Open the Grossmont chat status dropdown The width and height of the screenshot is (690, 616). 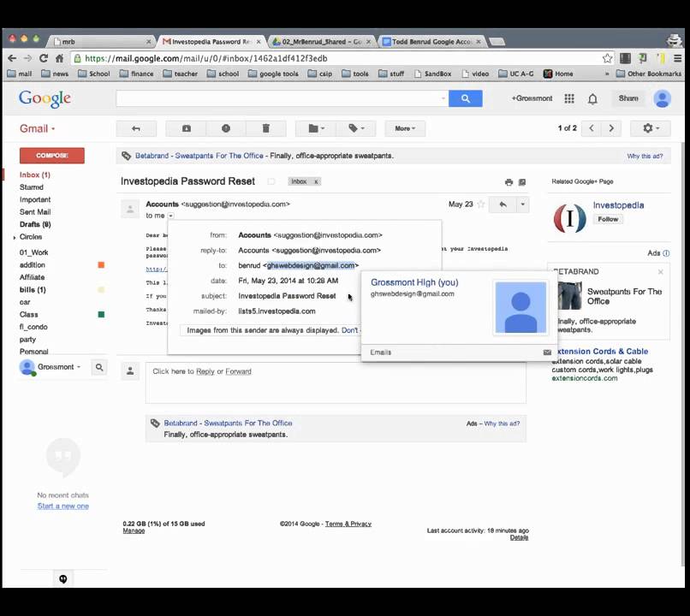(59, 367)
